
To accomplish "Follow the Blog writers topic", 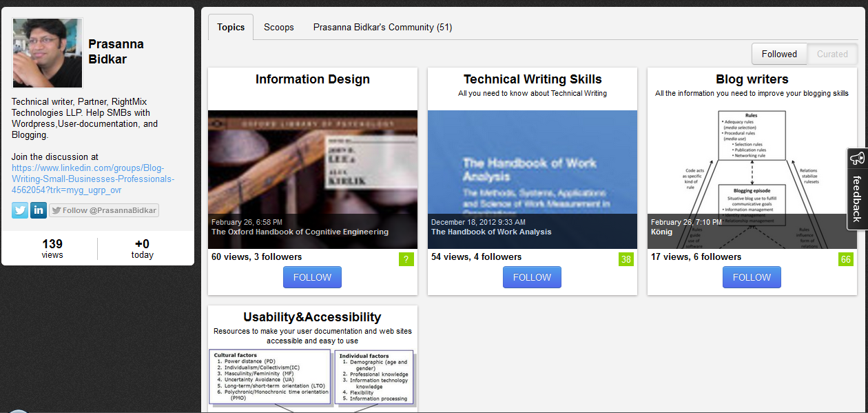I will coord(752,277).
